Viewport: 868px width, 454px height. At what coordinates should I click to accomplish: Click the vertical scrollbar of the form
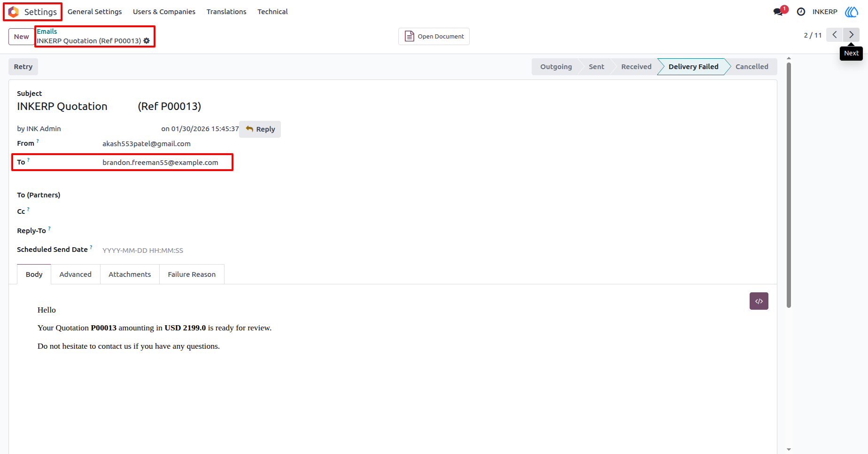coord(789,186)
